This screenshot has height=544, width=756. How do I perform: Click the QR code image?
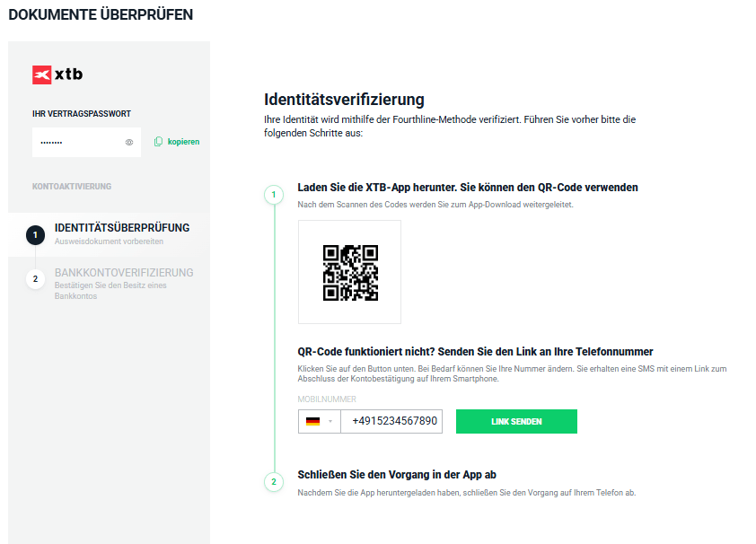(349, 270)
